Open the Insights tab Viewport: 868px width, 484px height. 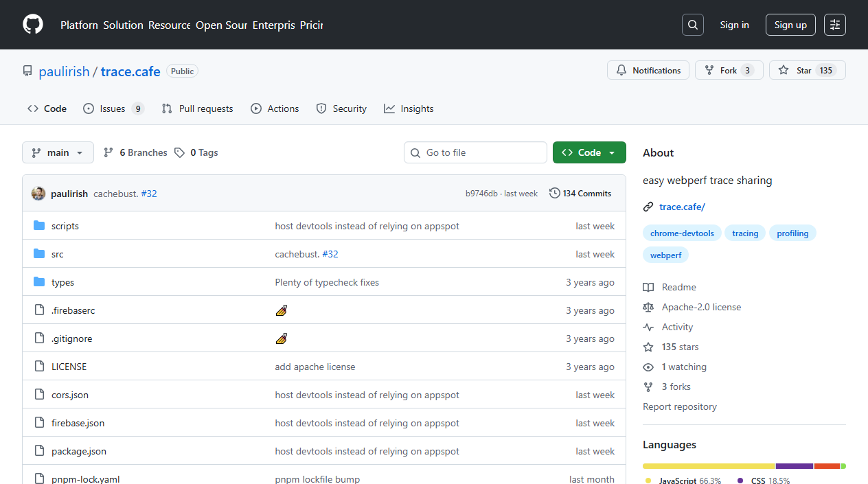click(x=409, y=108)
